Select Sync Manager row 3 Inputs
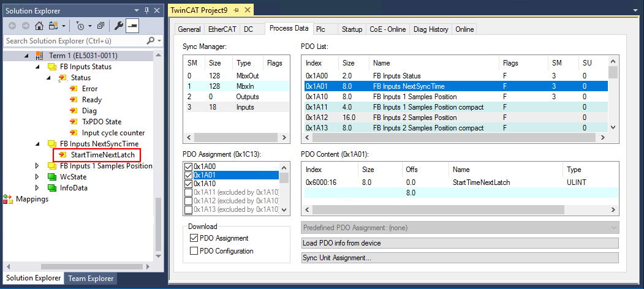This screenshot has width=644, height=289. 237,107
